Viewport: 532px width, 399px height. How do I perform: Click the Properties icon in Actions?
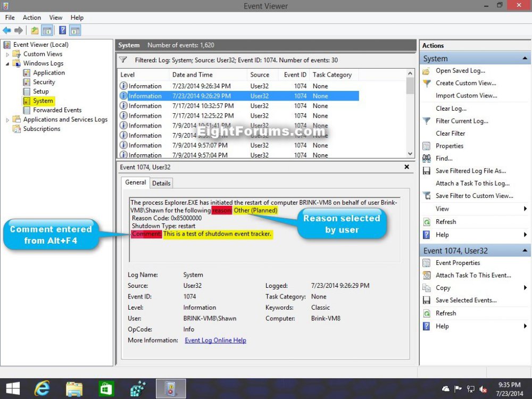pyautogui.click(x=427, y=146)
